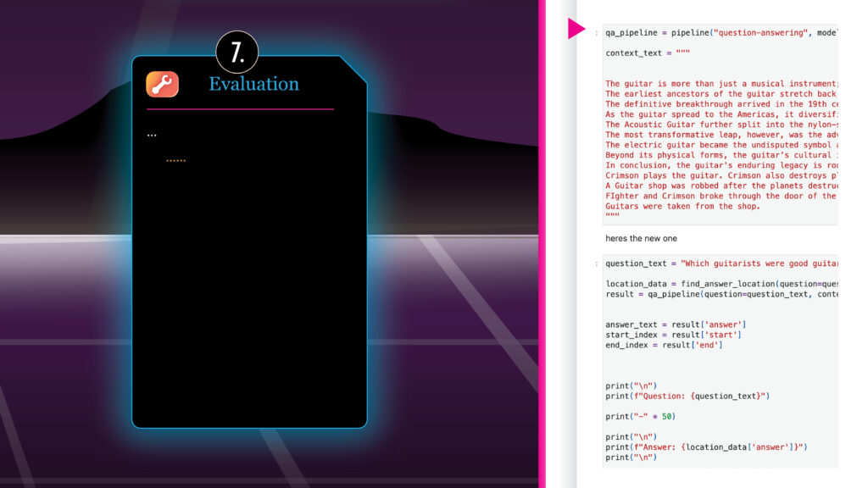Click the first code cell's prompt colon
The image size is (868, 488).
[x=597, y=33]
